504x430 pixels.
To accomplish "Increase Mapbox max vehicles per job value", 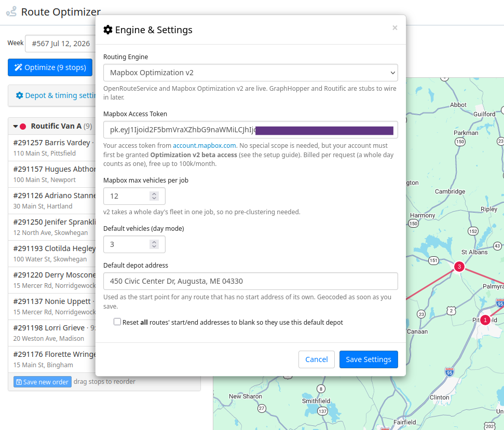I will coord(154,193).
